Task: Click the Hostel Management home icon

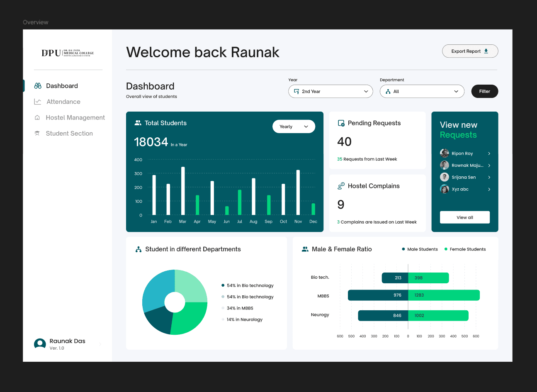Action: pyautogui.click(x=37, y=117)
